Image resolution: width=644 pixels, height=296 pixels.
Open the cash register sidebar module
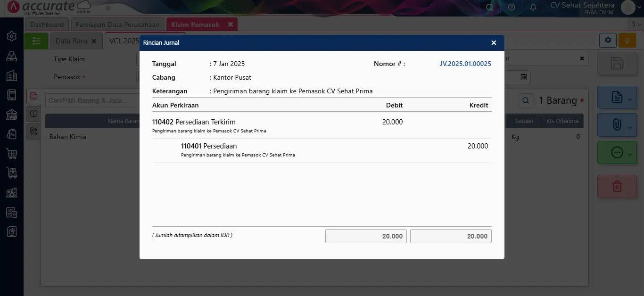pos(12,56)
